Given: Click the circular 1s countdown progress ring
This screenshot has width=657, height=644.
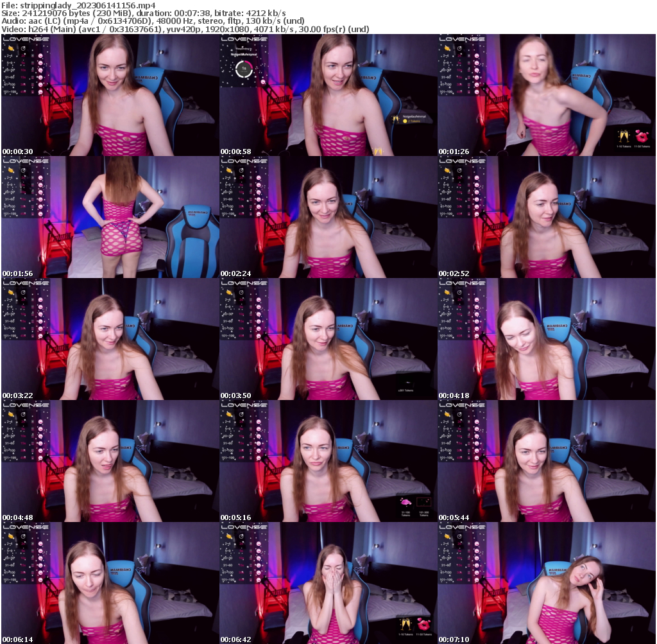Looking at the screenshot, I should 244,69.
